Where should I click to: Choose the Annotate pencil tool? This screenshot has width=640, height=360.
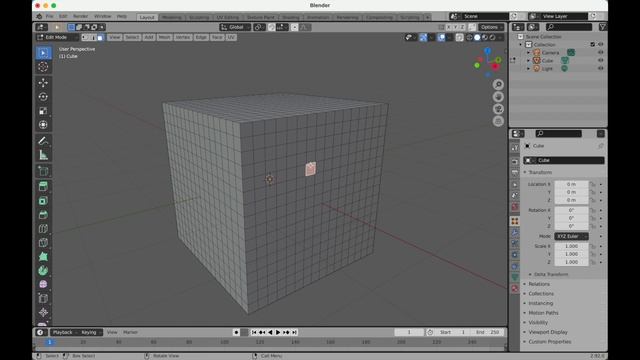pyautogui.click(x=43, y=141)
